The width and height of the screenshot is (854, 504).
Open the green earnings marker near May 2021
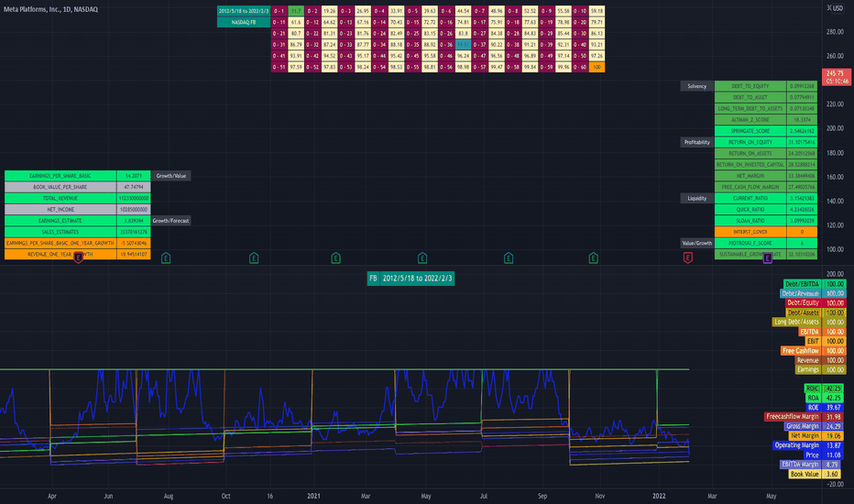pos(422,258)
